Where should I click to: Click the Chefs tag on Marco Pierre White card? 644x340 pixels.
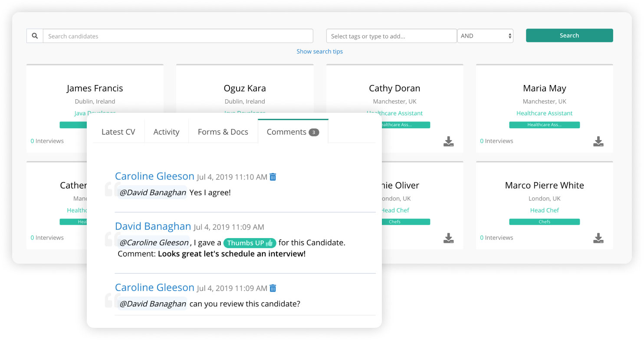click(x=545, y=222)
